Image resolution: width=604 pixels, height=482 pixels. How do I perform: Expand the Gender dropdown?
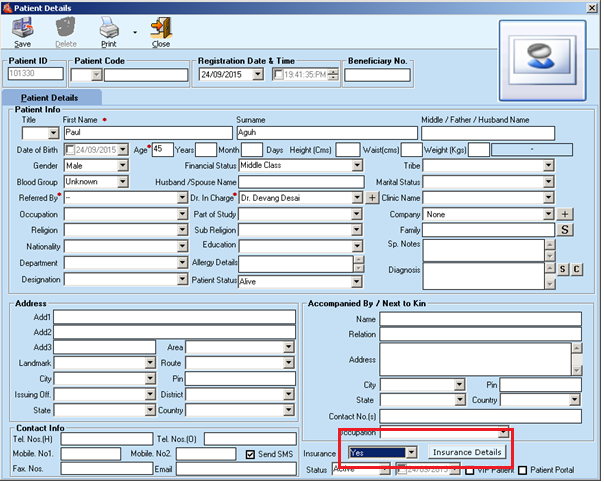pyautogui.click(x=123, y=166)
